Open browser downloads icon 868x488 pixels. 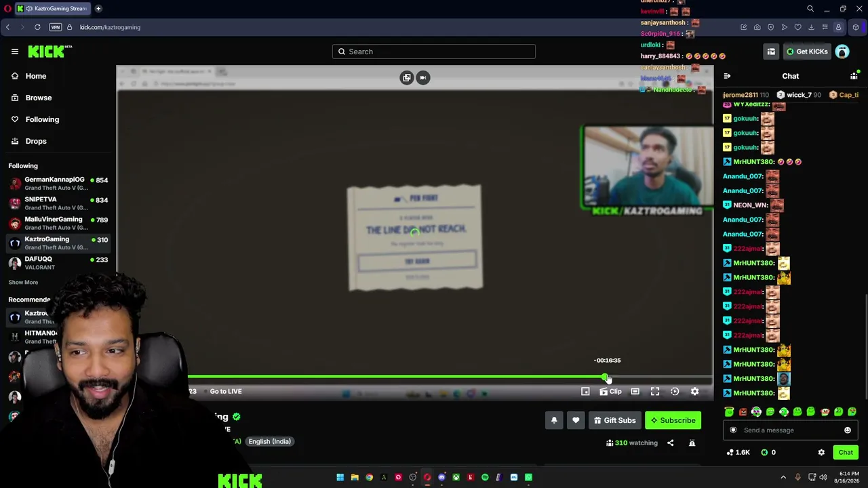[x=811, y=27]
